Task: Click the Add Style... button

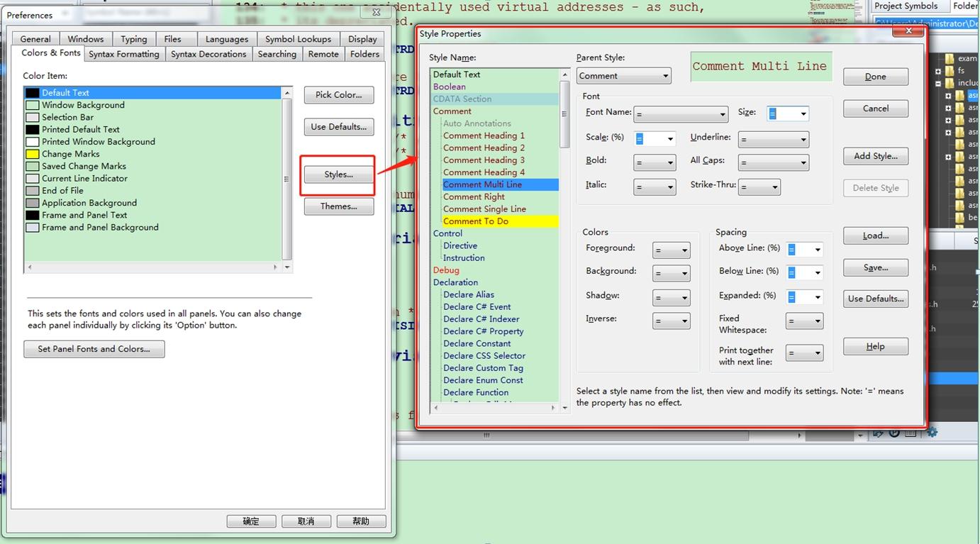Action: pyautogui.click(x=875, y=156)
